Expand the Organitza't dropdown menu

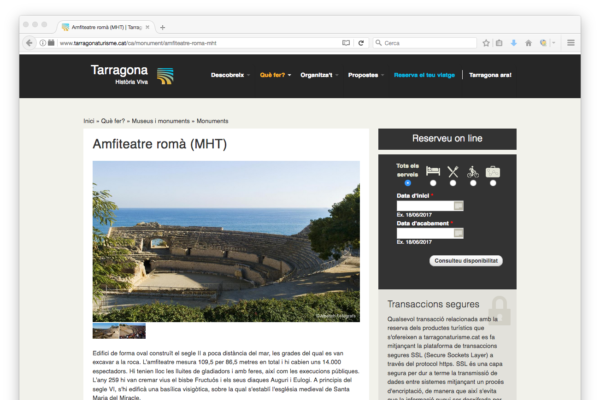pos(319,75)
